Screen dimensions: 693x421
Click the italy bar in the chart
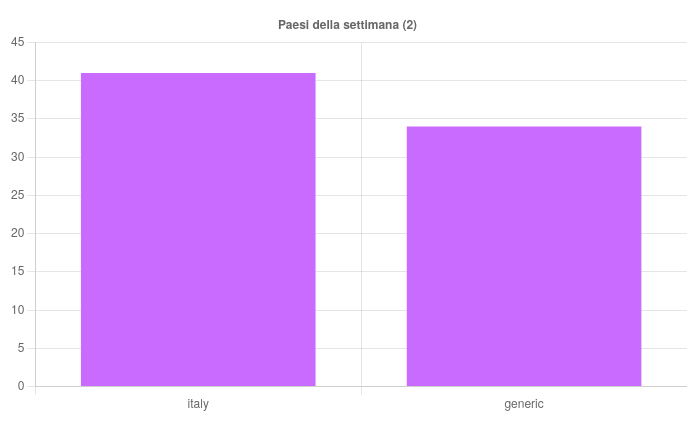(198, 230)
